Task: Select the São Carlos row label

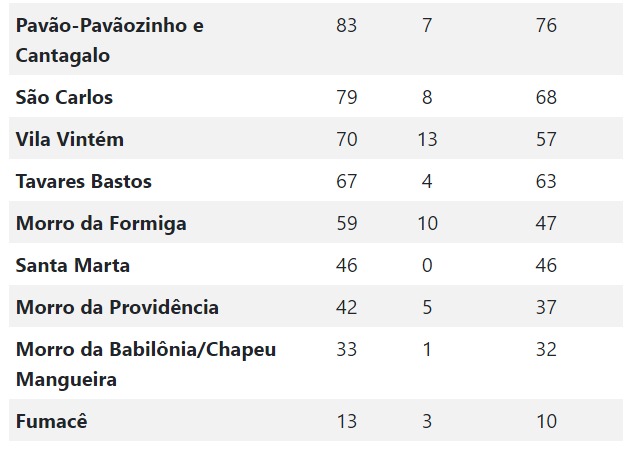Action: [x=64, y=97]
